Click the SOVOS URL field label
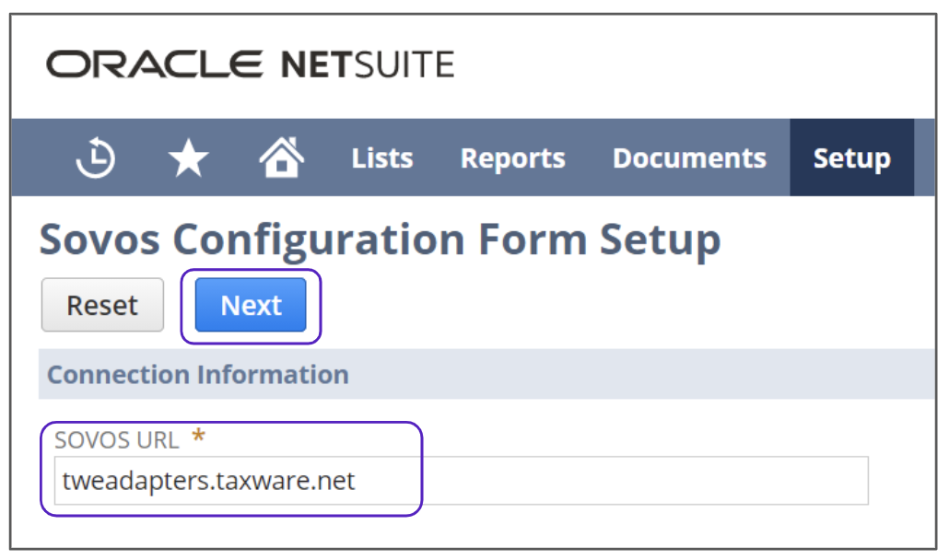949x560 pixels. 116,440
